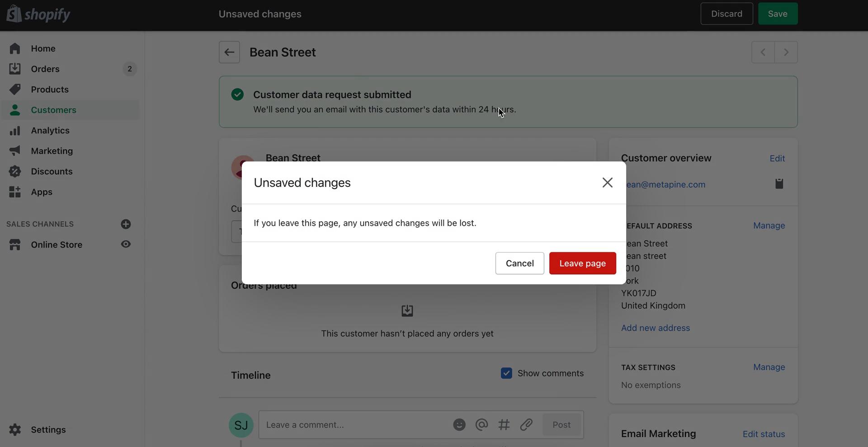This screenshot has width=868, height=447.
Task: Click the Shopify logo
Action: (38, 14)
